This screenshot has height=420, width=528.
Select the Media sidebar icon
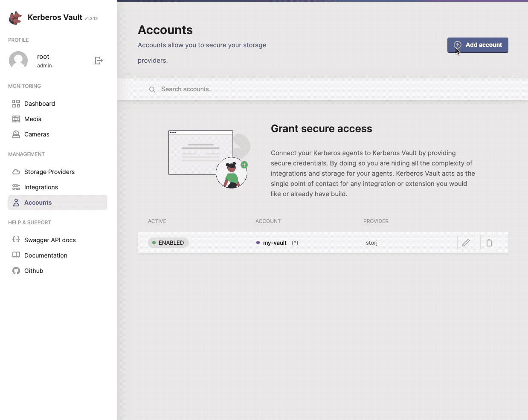pyautogui.click(x=16, y=119)
